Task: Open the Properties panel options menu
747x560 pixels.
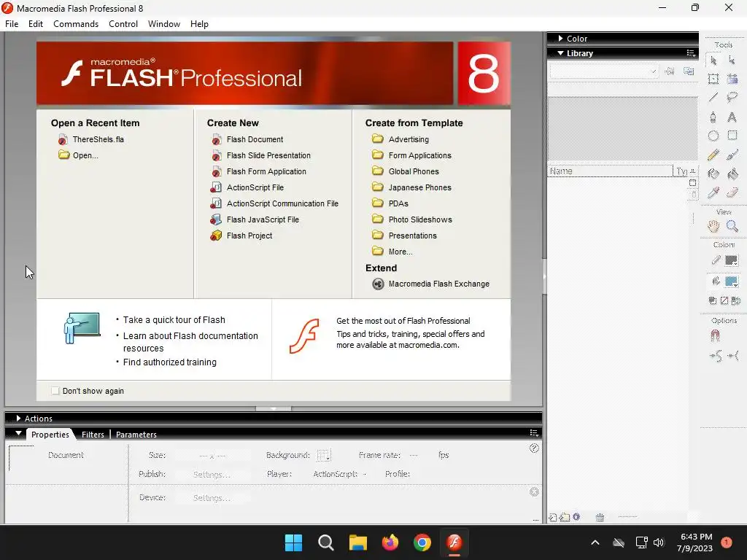Action: (535, 433)
